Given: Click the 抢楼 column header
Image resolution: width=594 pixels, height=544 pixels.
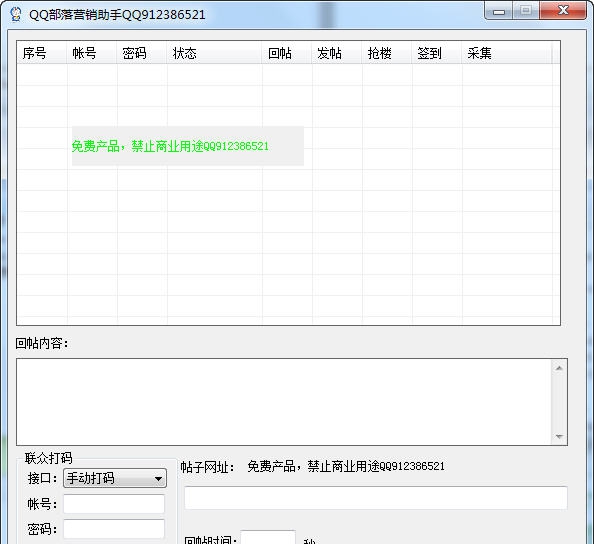Looking at the screenshot, I should pyautogui.click(x=387, y=53).
